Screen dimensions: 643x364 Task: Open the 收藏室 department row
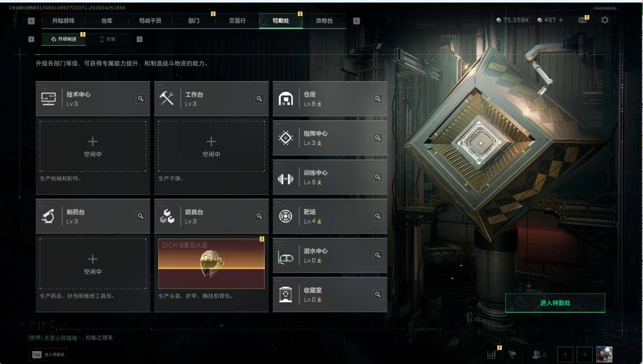[330, 295]
